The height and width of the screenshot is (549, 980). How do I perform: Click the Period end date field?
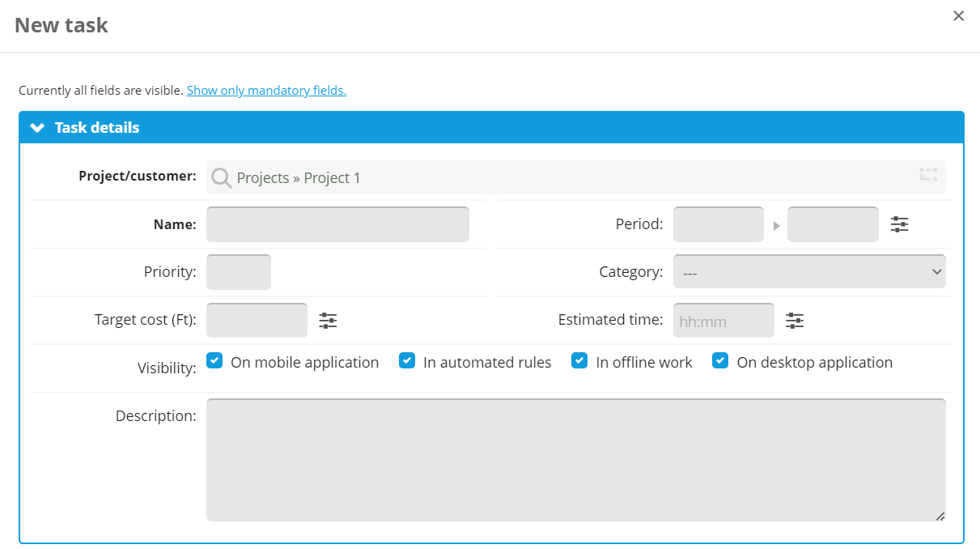[x=832, y=224]
